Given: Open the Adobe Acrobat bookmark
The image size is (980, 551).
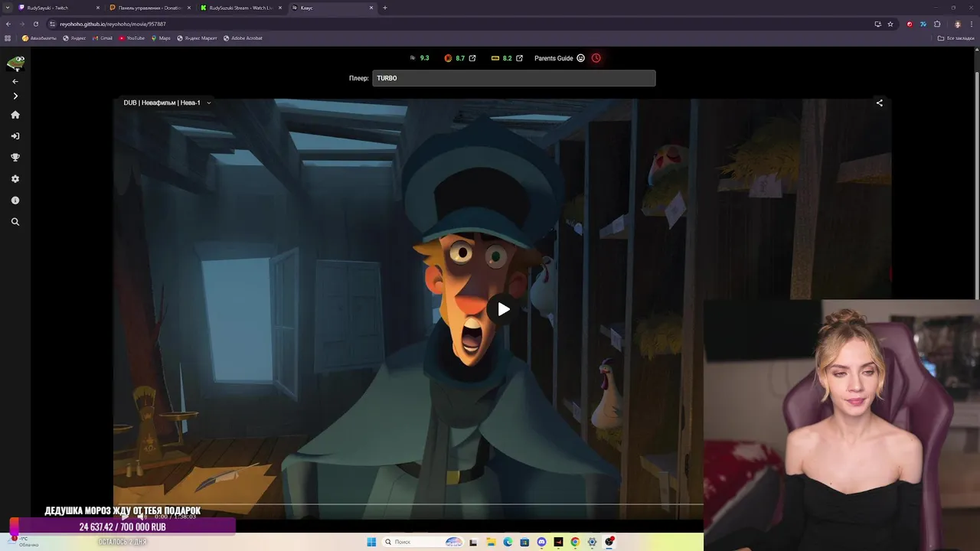Looking at the screenshot, I should 243,38.
